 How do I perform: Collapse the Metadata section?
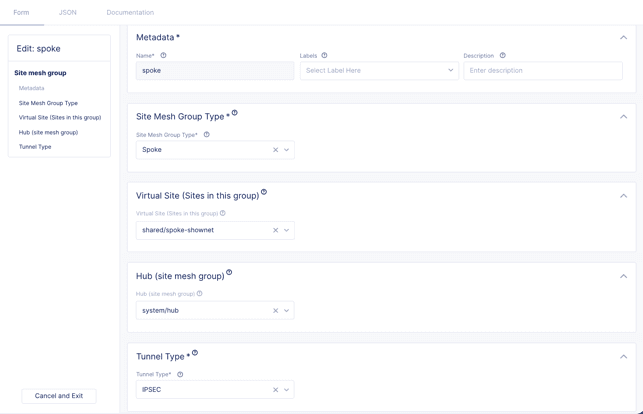point(623,38)
